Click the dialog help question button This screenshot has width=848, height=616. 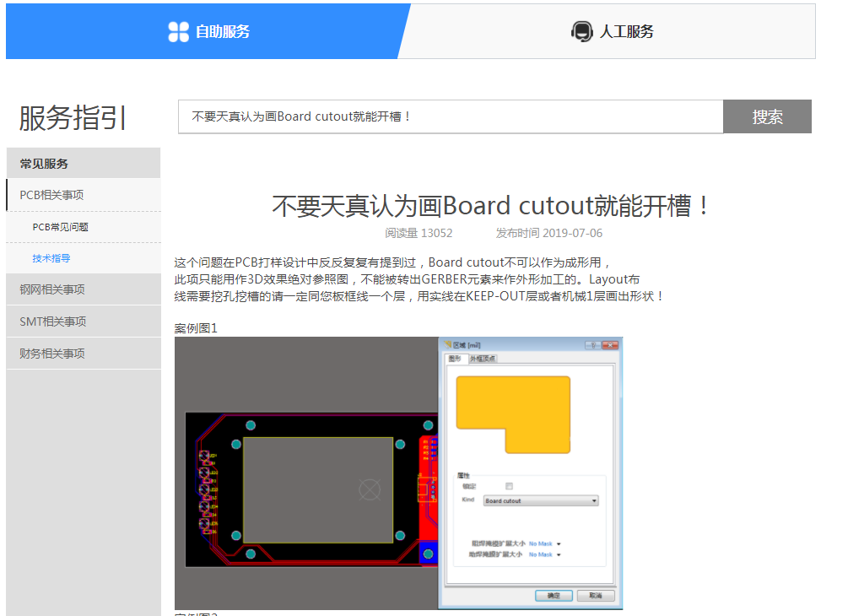click(x=592, y=345)
